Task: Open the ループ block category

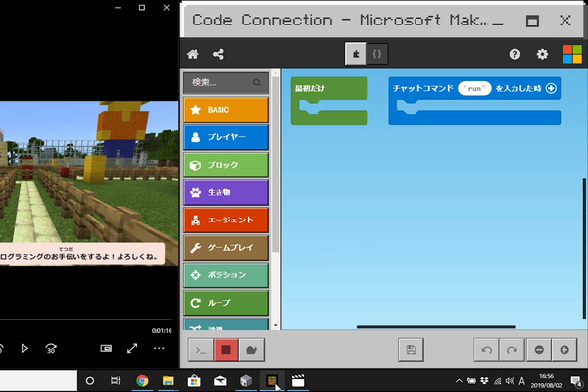Action: pos(225,303)
